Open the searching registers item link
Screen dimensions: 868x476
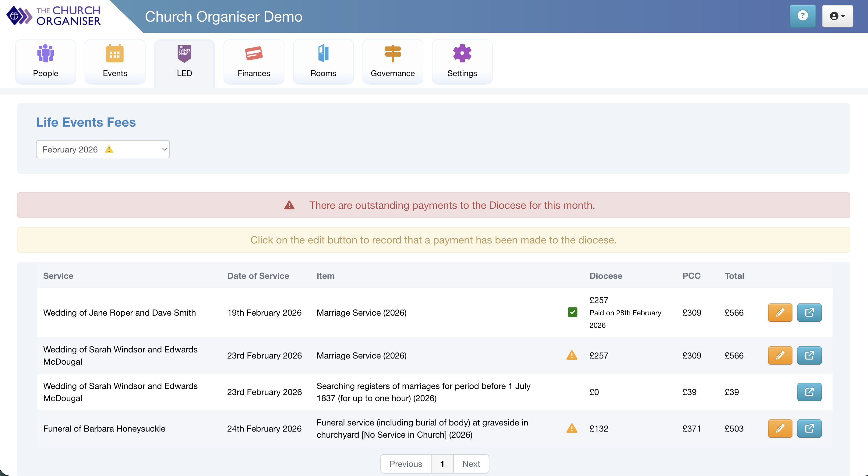(x=809, y=392)
